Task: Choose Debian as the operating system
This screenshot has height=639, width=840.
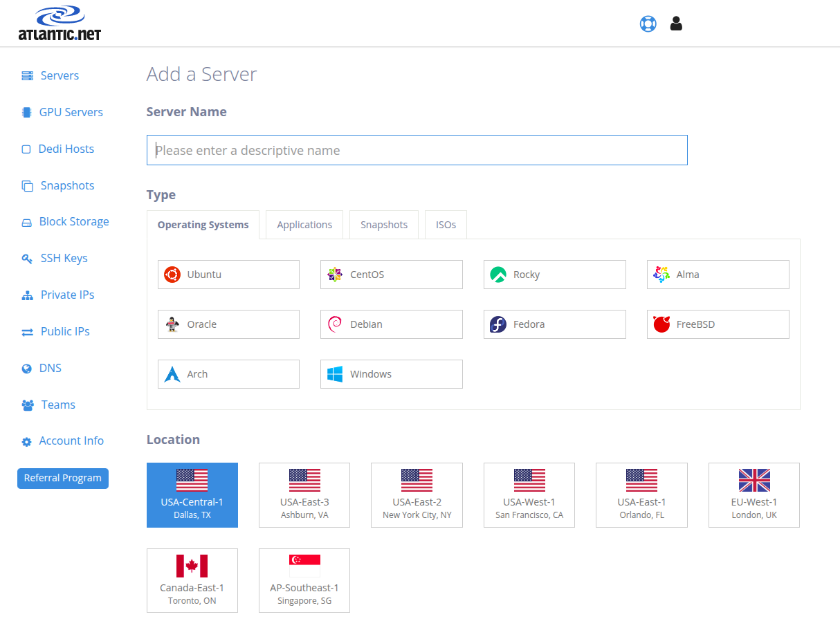Action: (391, 324)
